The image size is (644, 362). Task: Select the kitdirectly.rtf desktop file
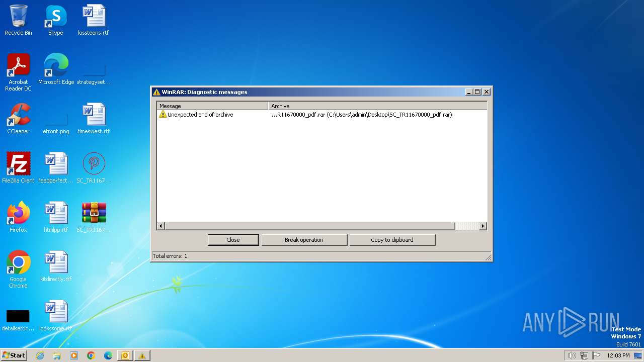pos(56,267)
